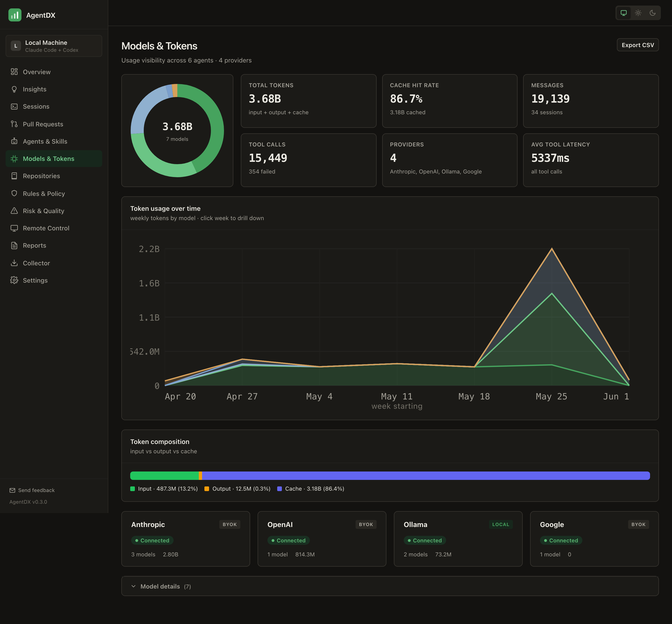Click the green Input legend swatch
This screenshot has height=624, width=672.
coord(133,489)
